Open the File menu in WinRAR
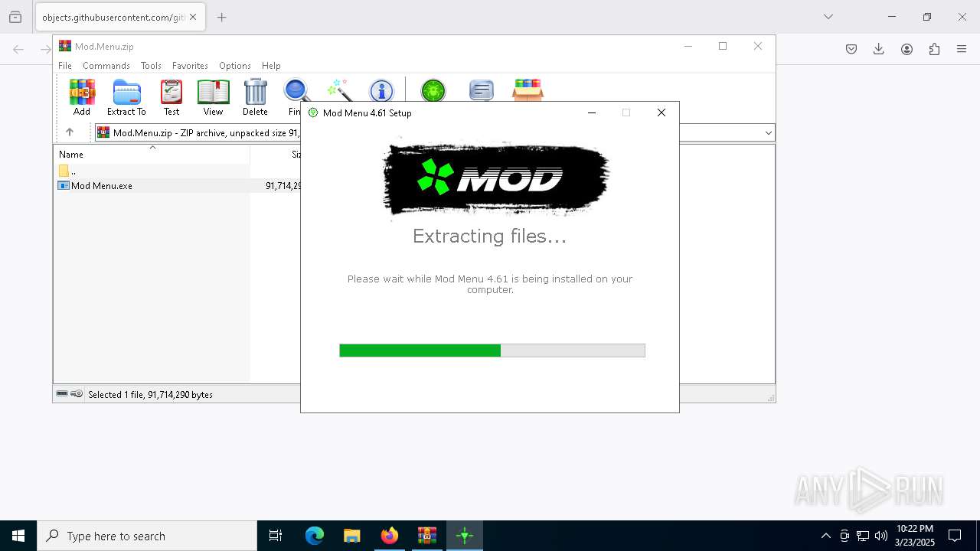This screenshot has height=551, width=980. coord(65,66)
